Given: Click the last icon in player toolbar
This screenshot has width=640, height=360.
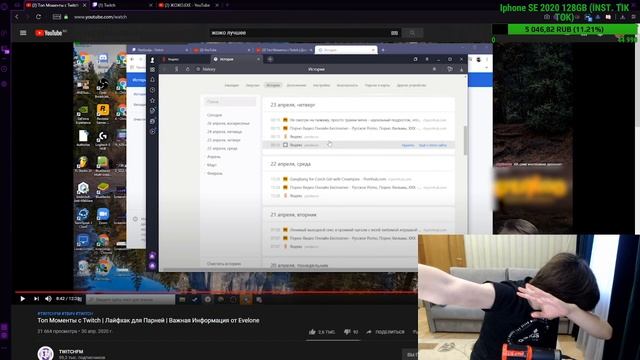Looking at the screenshot, I should (259, 300).
